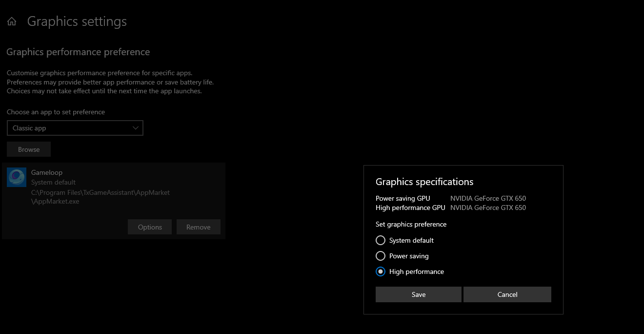
Task: Click Set graphics preference label
Action: [x=411, y=224]
